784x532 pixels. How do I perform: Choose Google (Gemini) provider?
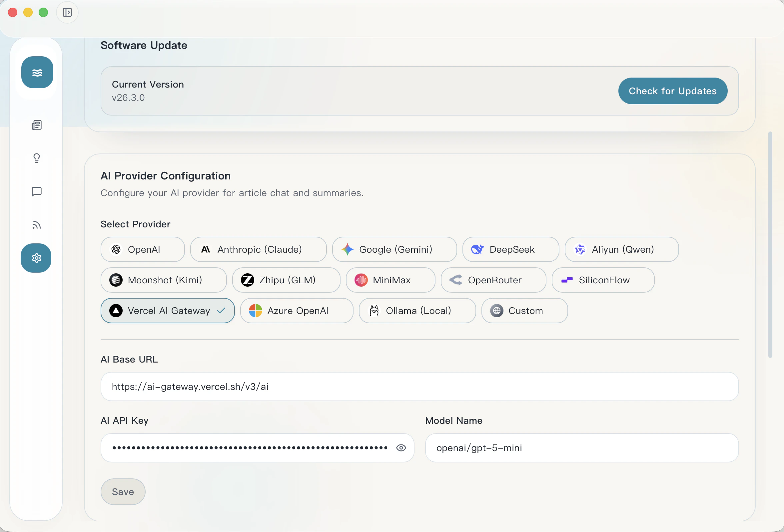coord(394,249)
